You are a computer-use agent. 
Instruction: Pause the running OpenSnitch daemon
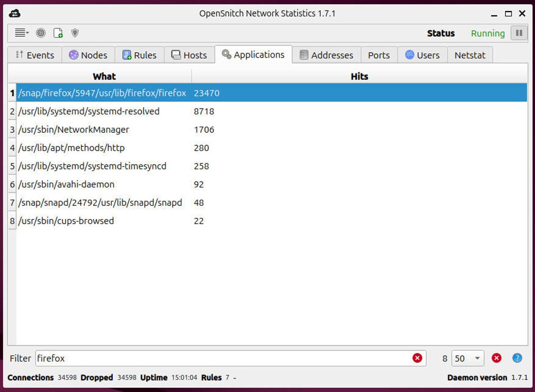(519, 33)
